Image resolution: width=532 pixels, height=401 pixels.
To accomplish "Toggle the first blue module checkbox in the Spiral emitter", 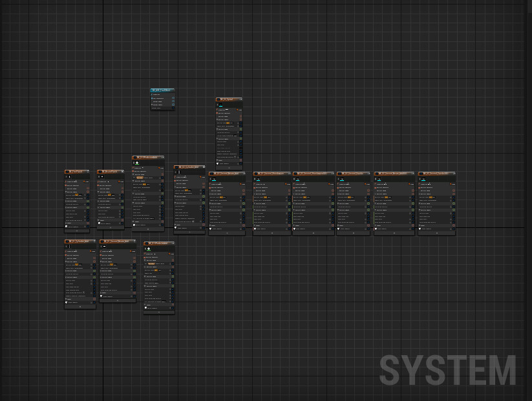I will (240, 123).
